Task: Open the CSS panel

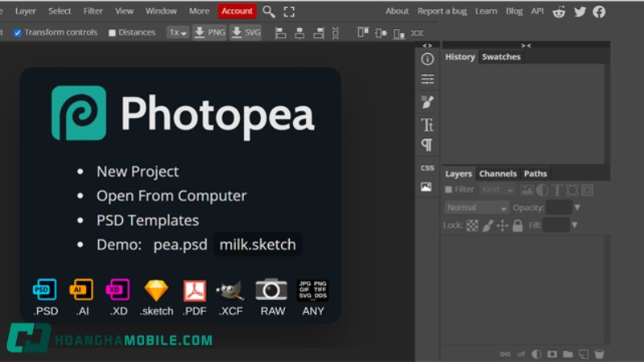Action: tap(427, 168)
